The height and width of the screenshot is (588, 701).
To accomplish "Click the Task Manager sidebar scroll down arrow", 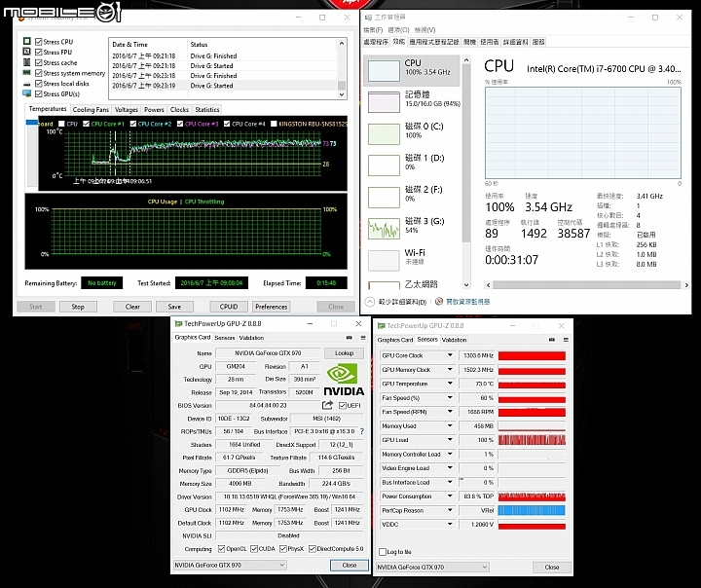I will tap(466, 285).
